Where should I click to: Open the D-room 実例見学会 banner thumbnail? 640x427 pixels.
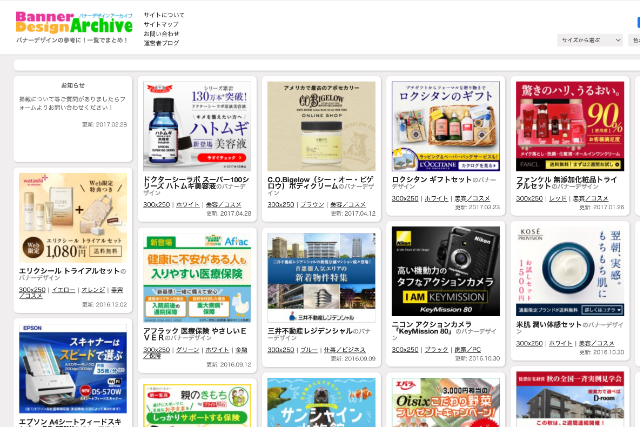pos(570,399)
